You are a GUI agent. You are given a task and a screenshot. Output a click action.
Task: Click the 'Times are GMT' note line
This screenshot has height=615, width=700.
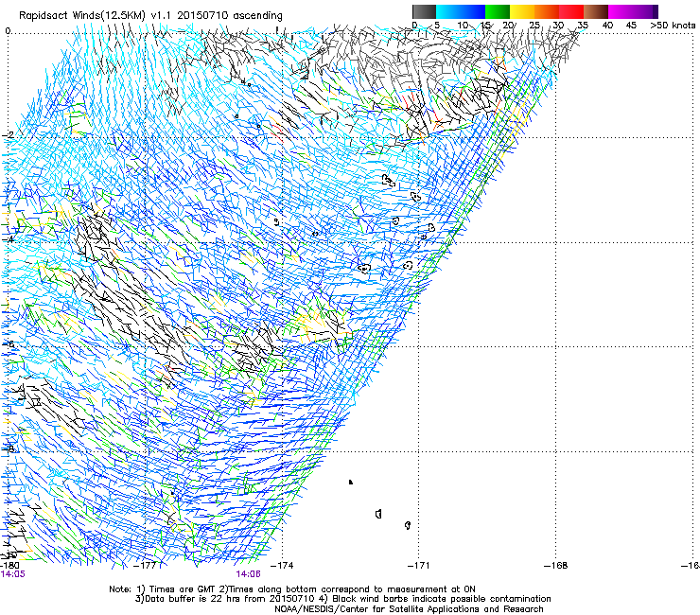(x=292, y=589)
